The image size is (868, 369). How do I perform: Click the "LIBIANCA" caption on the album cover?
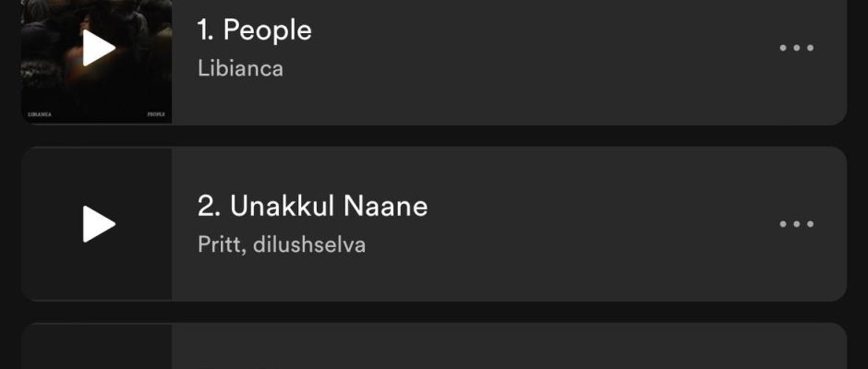click(x=39, y=114)
